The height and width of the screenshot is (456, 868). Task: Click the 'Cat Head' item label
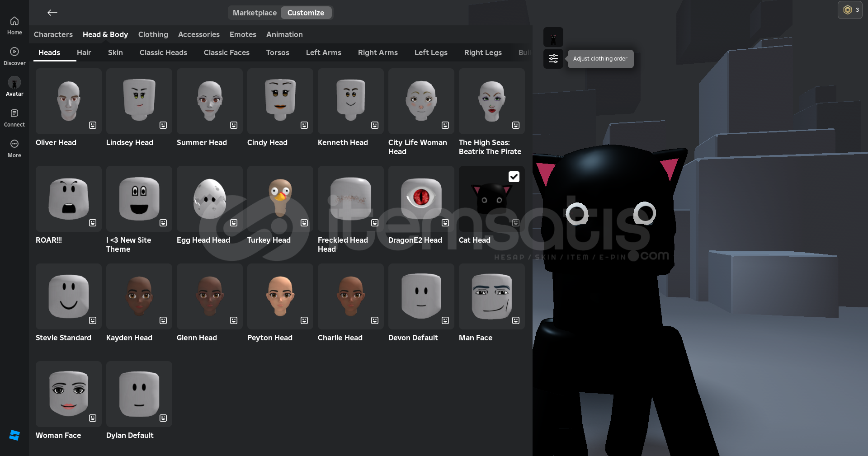point(475,240)
